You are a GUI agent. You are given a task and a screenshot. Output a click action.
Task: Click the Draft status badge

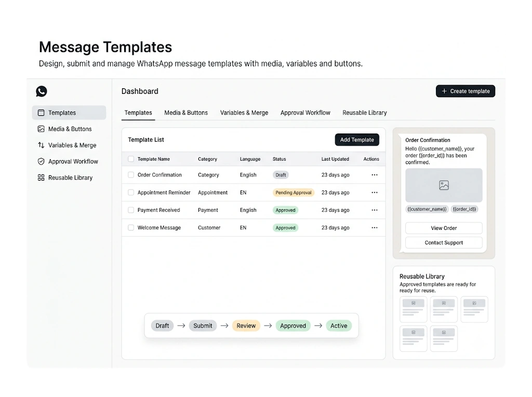click(281, 175)
